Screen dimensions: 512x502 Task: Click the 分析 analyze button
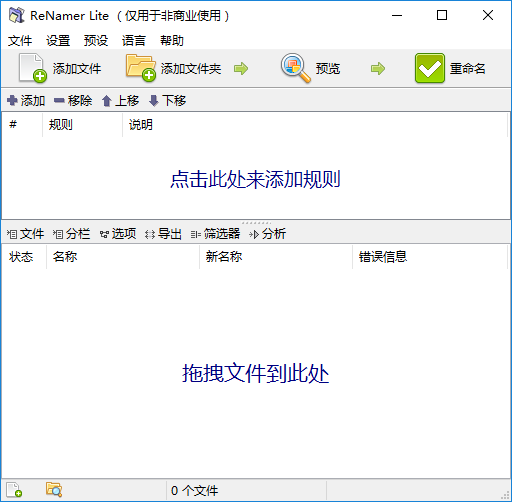[267, 234]
